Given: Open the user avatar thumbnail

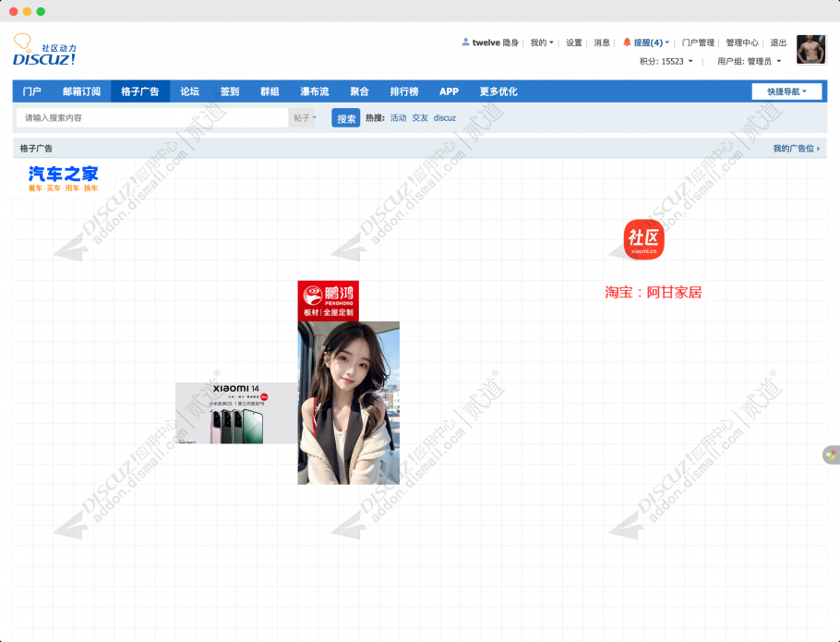Looking at the screenshot, I should tap(810, 50).
